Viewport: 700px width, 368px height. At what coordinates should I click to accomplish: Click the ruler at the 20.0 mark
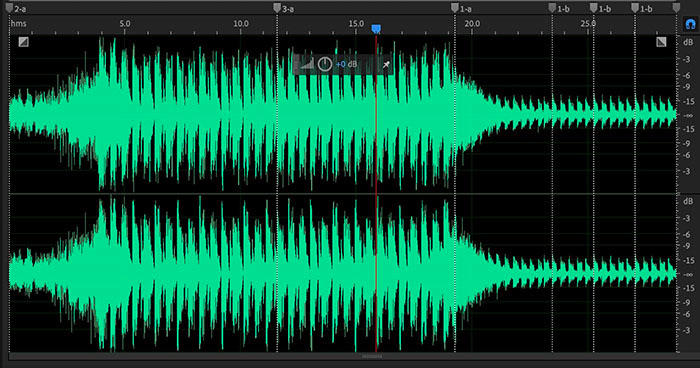472,24
